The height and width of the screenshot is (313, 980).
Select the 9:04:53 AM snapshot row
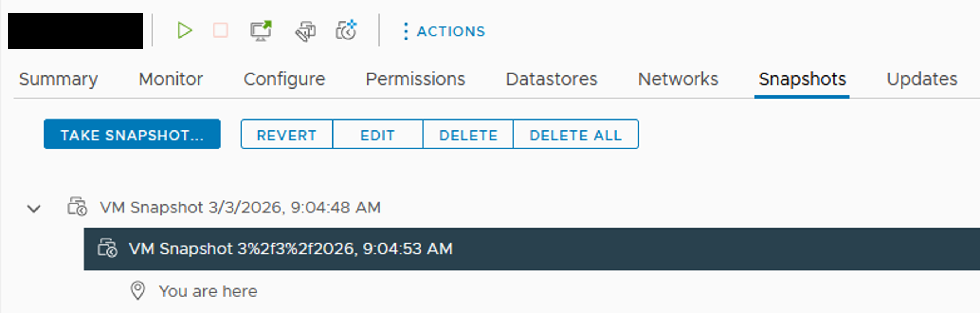click(x=291, y=249)
